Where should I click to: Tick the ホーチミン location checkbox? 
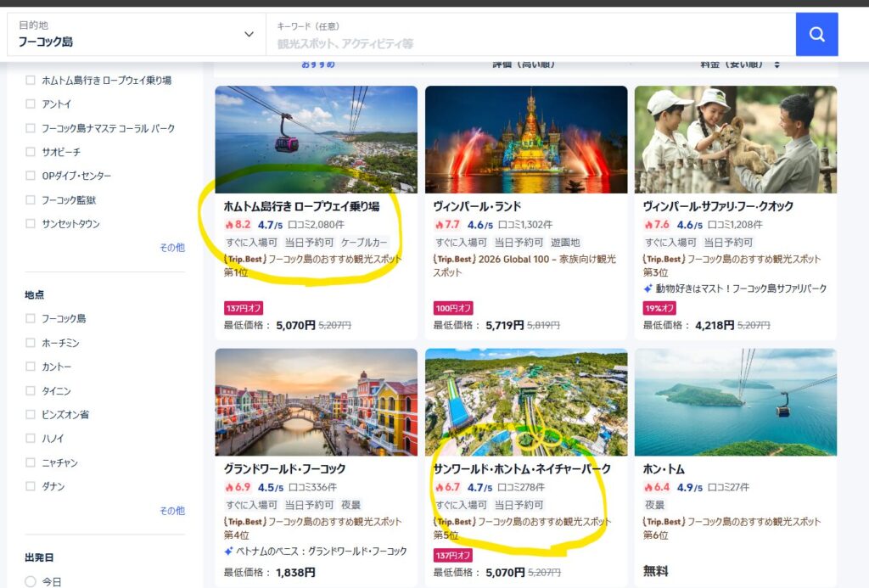(x=31, y=343)
